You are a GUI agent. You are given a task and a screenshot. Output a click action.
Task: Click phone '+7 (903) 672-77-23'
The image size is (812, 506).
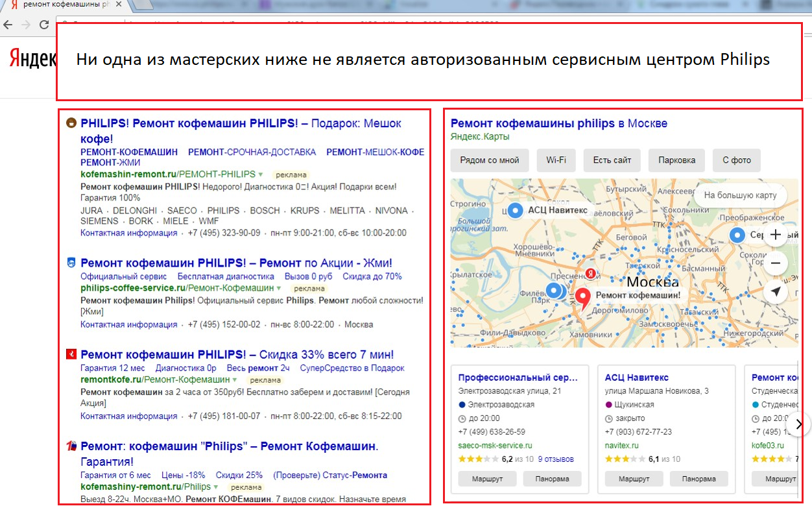[638, 432]
